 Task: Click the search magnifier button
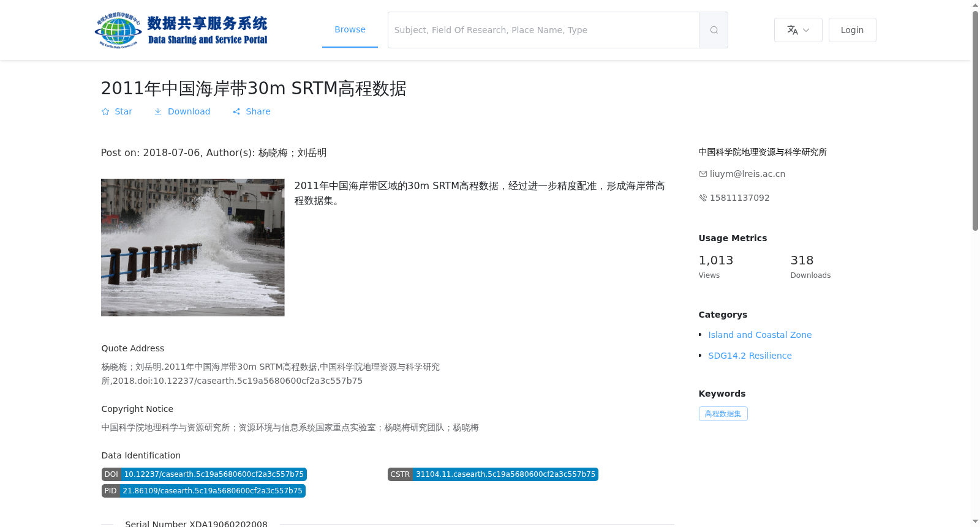[x=714, y=30]
